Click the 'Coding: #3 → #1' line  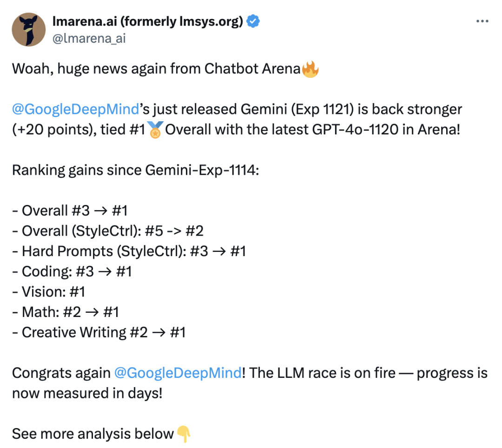[x=72, y=271]
